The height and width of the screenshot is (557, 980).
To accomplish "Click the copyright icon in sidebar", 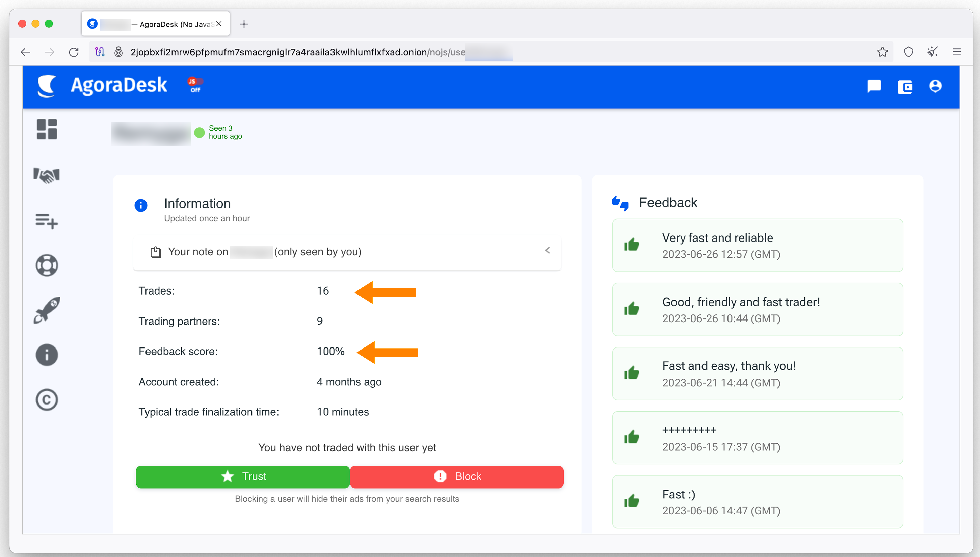I will tap(47, 400).
